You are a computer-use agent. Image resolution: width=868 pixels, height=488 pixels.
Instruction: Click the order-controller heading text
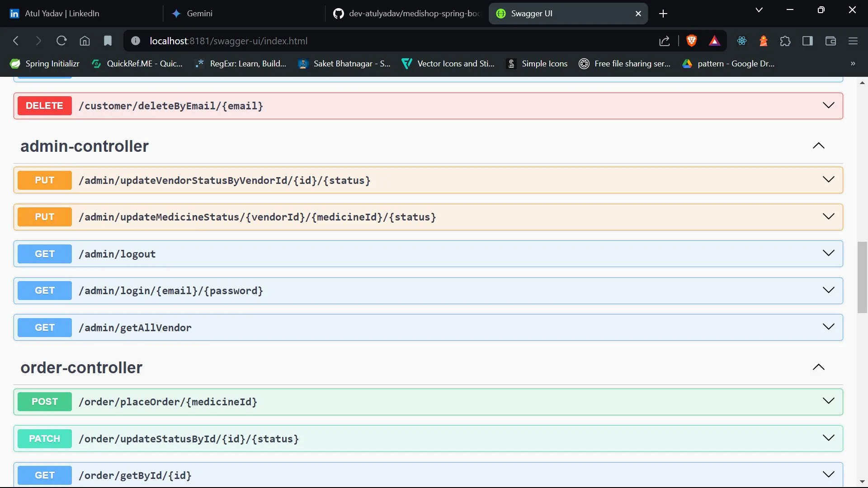point(81,368)
